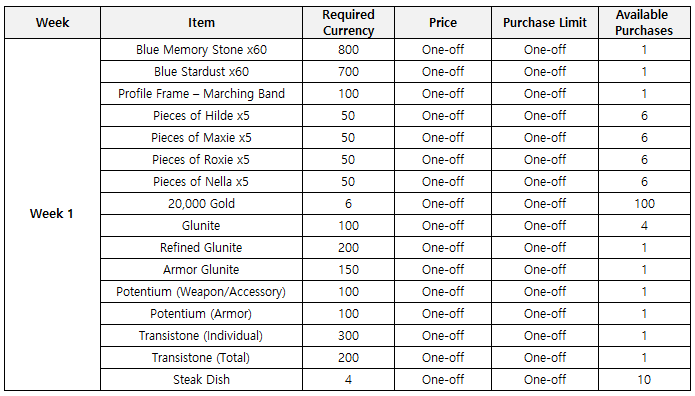Click the Required Currency header cell
The height and width of the screenshot is (396, 695).
tap(348, 23)
